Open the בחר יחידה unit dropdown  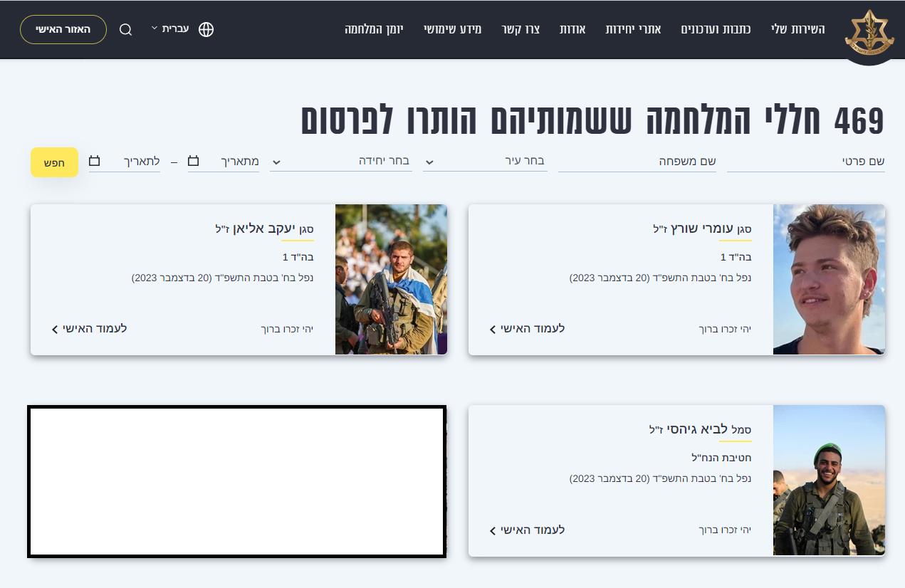[340, 161]
